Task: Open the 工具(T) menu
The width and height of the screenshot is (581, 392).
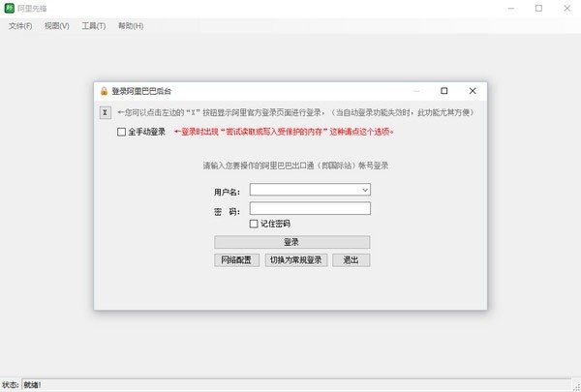Action: (94, 26)
